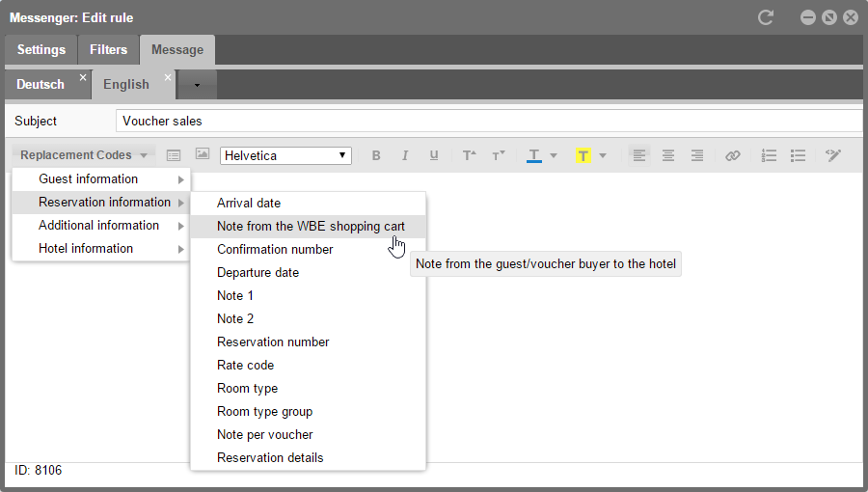Image resolution: width=868 pixels, height=492 pixels.
Task: Open text color dropdown arrow
Action: pos(554,156)
